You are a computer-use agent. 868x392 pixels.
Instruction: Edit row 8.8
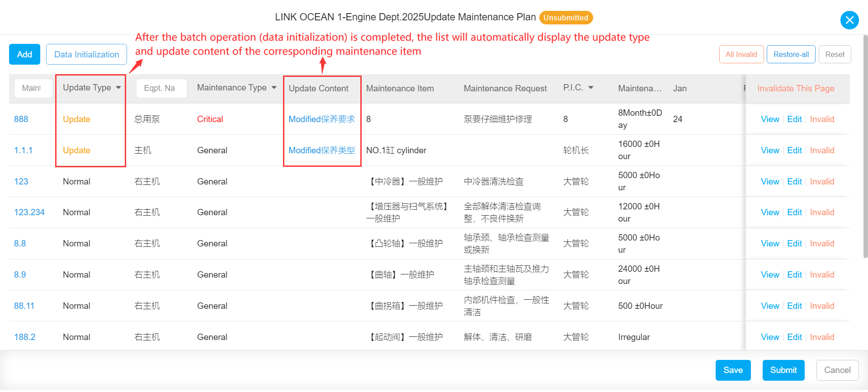pos(794,244)
